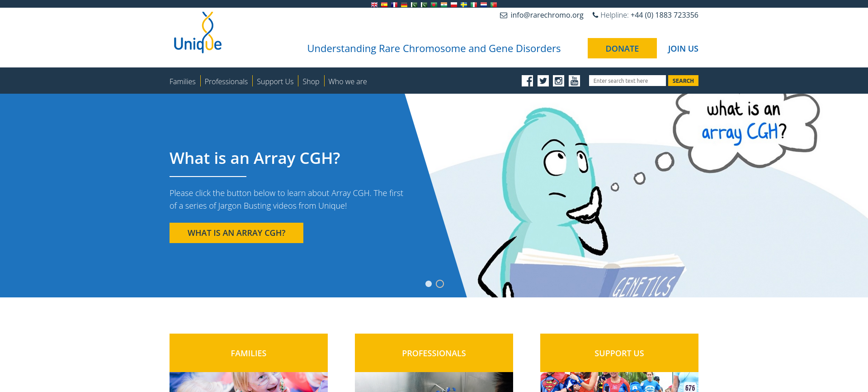Choose the Swedish flag translation
This screenshot has width=868, height=392.
click(464, 5)
